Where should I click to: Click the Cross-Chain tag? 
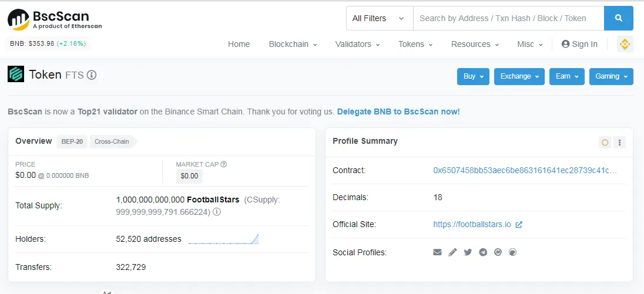[x=112, y=142]
